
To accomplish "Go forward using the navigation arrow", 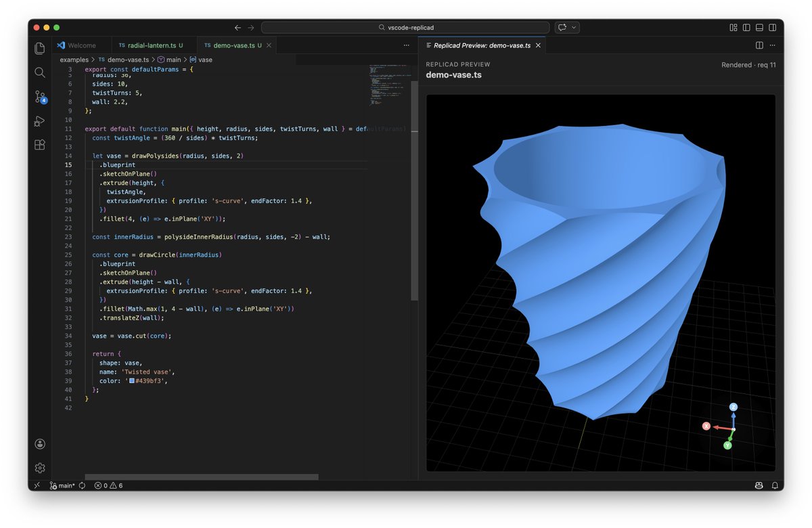I will tap(251, 28).
